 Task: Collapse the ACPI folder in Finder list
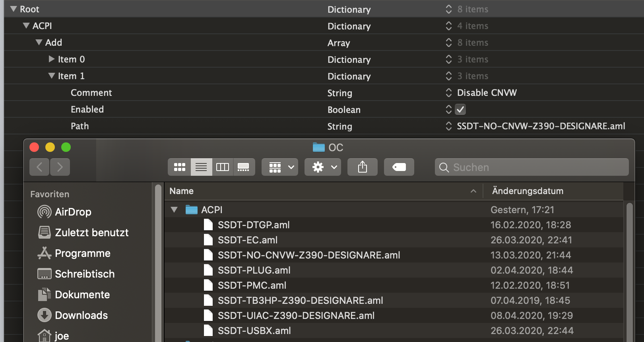tap(174, 210)
